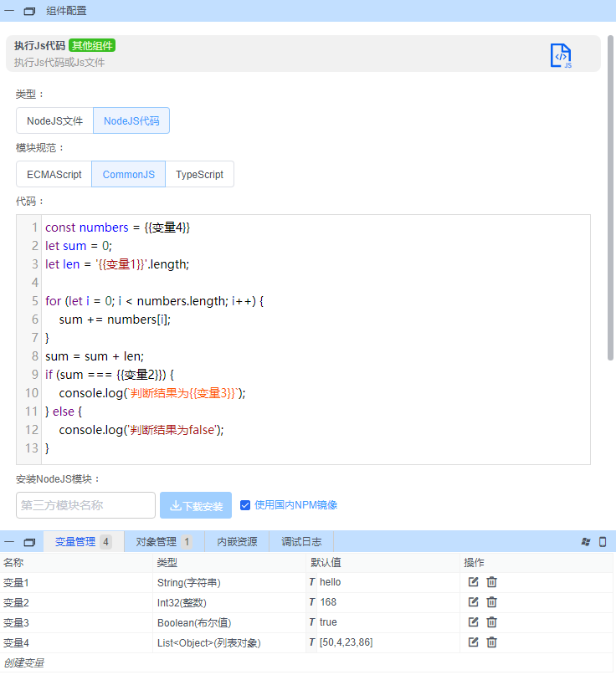Edit 变量1 using its edit icon
616x675 pixels.
[x=473, y=582]
